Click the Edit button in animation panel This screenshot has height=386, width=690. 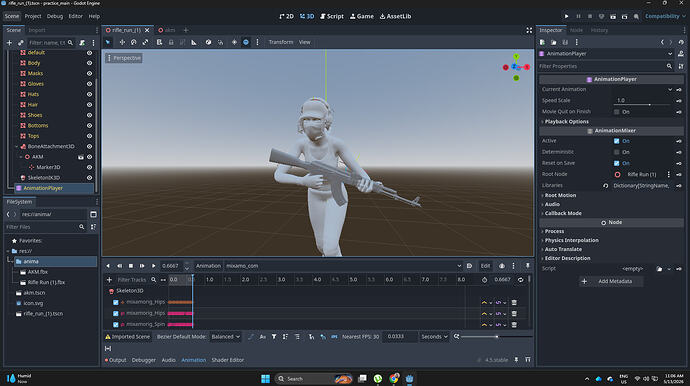[x=485, y=266]
